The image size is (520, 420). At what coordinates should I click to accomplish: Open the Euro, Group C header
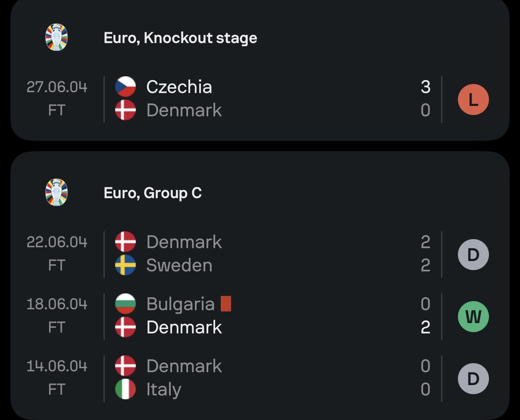(x=153, y=193)
